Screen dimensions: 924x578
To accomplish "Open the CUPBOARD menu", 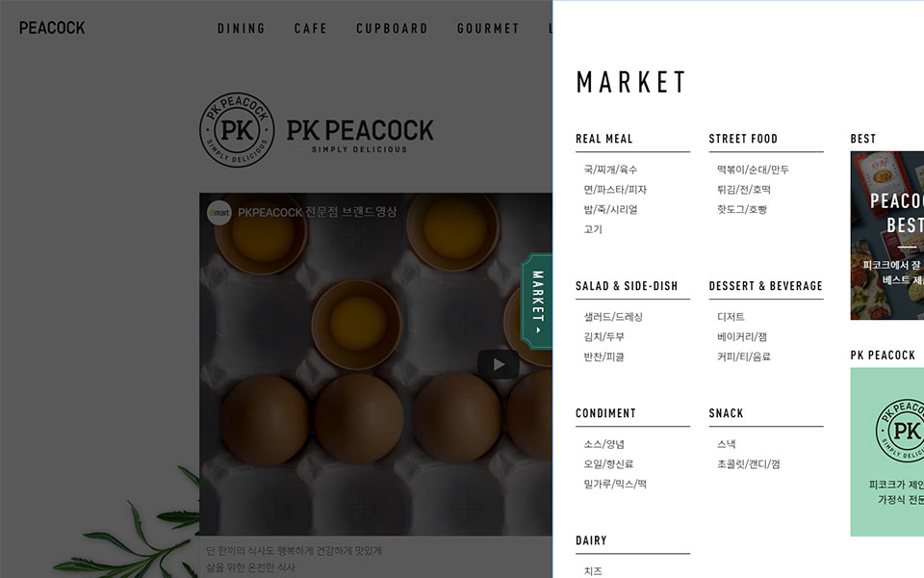I will 392,28.
